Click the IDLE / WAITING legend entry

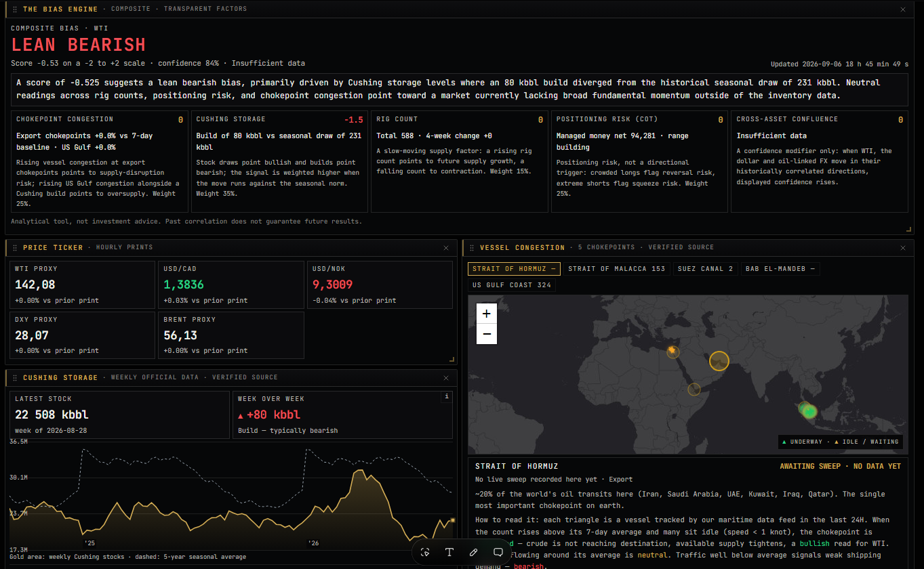pos(866,442)
